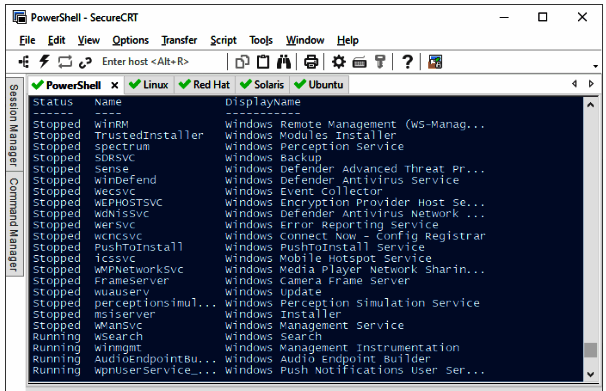Open toolbar overflow dropdown arrow

coord(596,66)
